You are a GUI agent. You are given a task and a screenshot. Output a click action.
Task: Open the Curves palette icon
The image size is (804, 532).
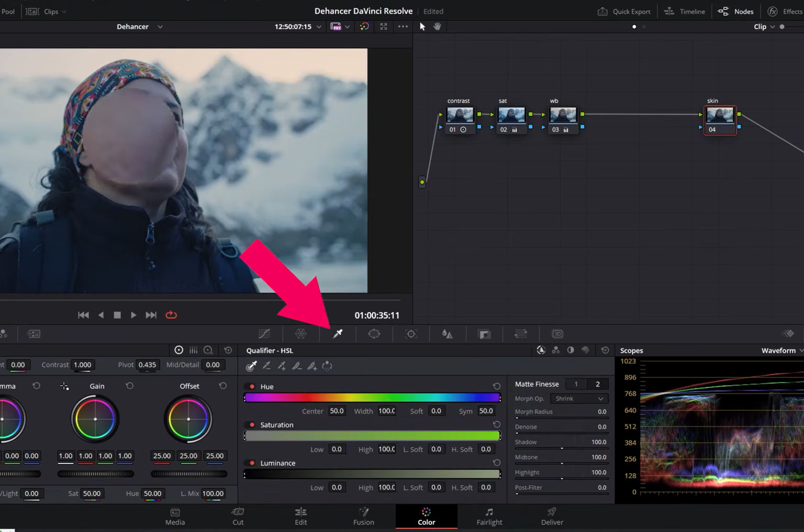(x=264, y=334)
